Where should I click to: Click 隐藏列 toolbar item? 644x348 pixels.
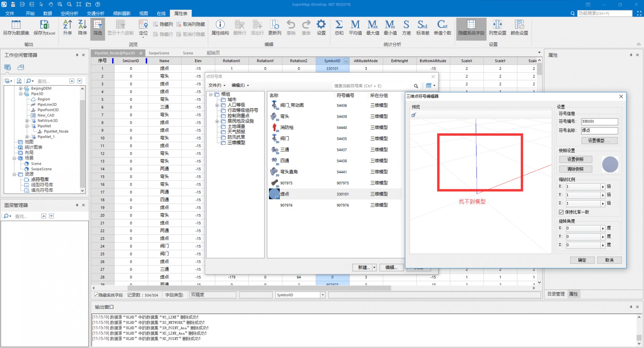click(163, 24)
